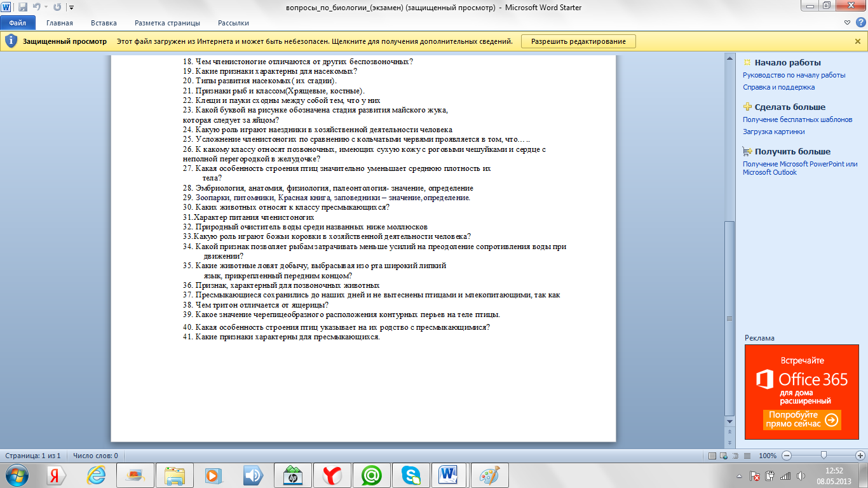Expand the ribbon with the chevron arrow

[x=848, y=23]
